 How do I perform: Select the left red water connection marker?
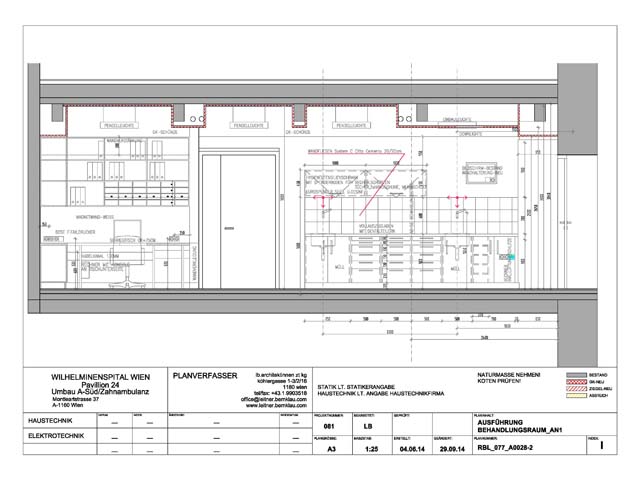point(323,200)
